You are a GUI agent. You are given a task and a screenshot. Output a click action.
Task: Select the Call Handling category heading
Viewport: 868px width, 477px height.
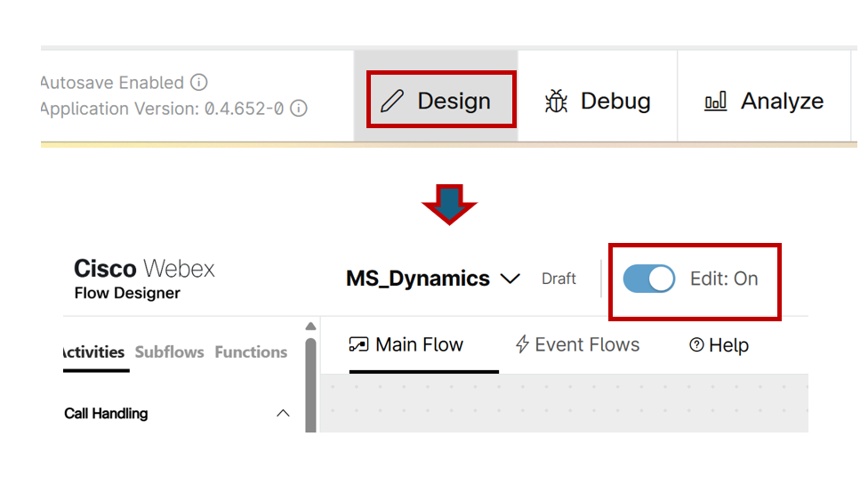[106, 413]
